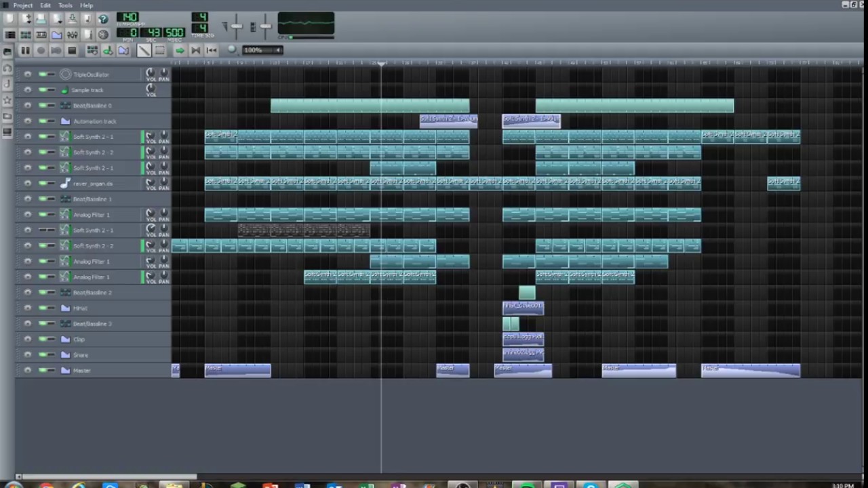868x488 pixels.
Task: Open the home folder sidebar tab
Action: pyautogui.click(x=7, y=117)
